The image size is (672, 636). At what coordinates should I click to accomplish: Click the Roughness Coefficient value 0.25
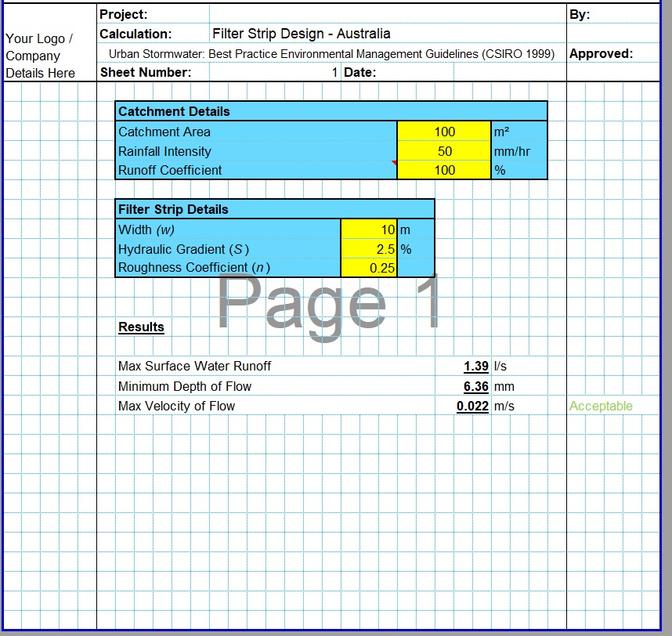[369, 268]
